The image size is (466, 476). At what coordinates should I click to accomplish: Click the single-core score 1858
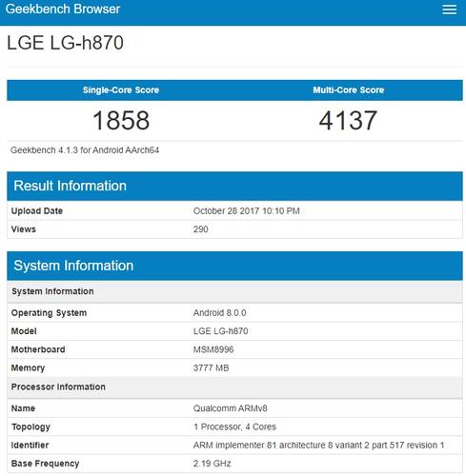click(121, 121)
